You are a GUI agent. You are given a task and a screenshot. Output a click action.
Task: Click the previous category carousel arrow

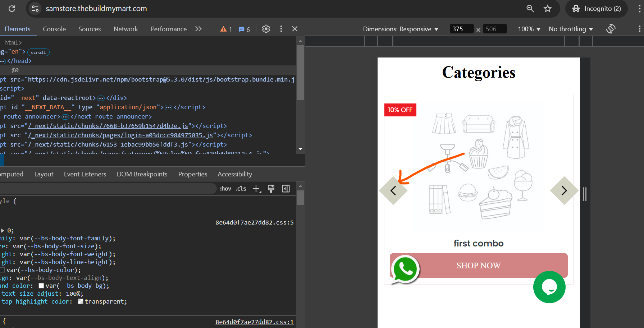[393, 191]
